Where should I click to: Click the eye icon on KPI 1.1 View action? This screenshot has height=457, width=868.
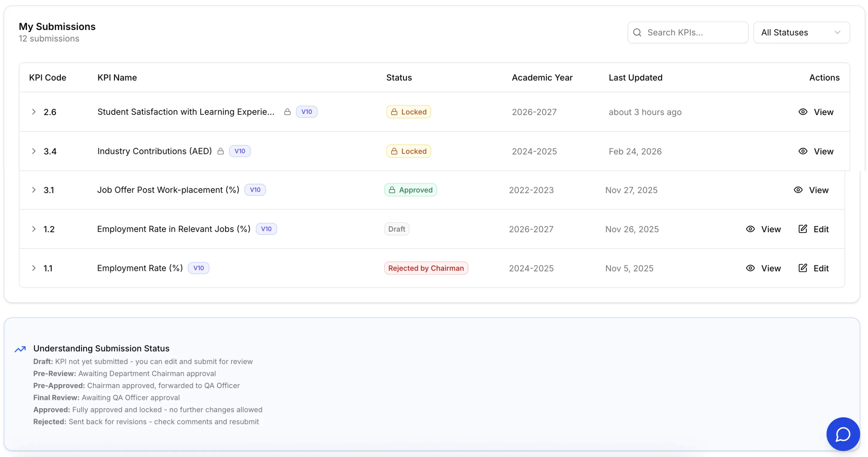click(x=751, y=268)
